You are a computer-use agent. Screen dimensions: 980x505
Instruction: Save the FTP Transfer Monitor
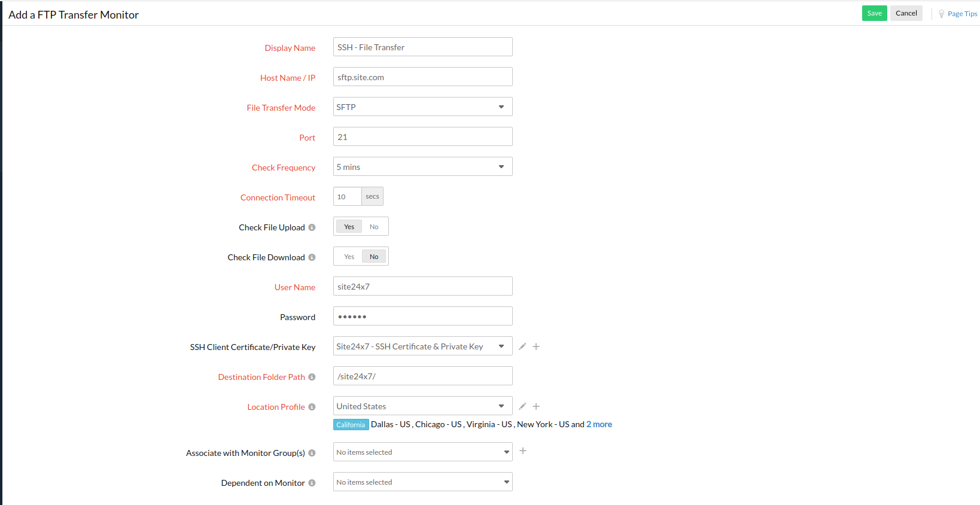click(874, 13)
